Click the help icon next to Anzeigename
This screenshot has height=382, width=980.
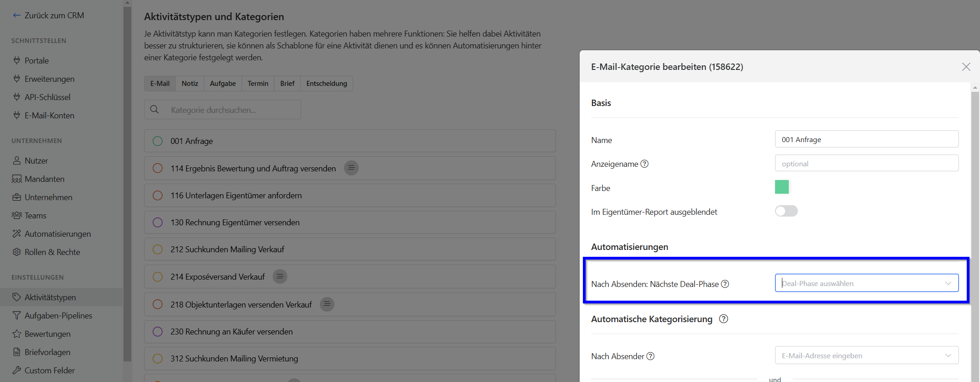644,164
